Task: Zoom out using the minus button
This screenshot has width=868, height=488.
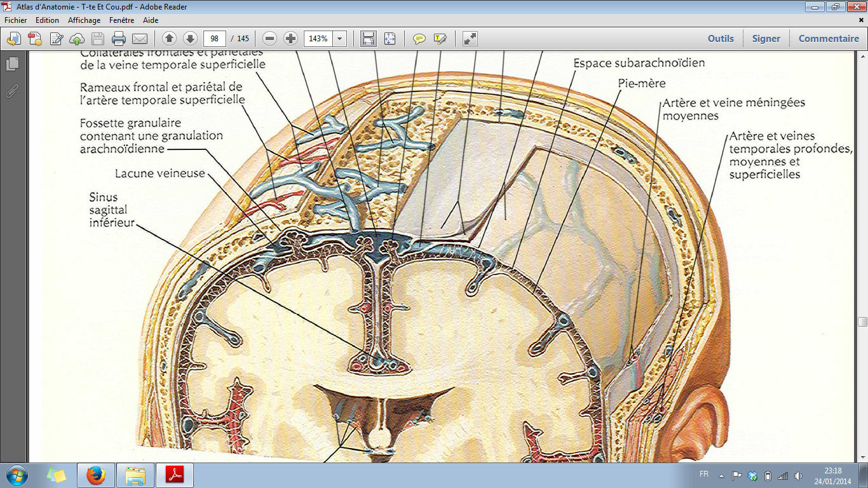Action: [270, 39]
